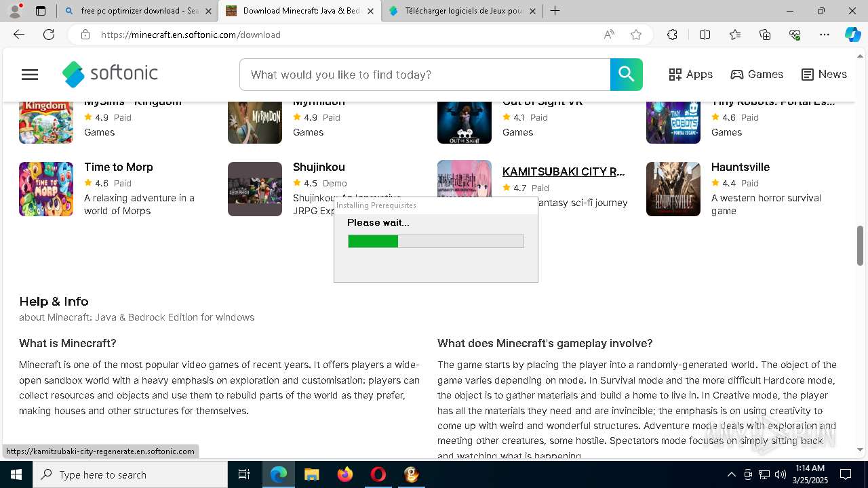Open the browser profile icon
This screenshot has width=868, height=488.
(15, 11)
